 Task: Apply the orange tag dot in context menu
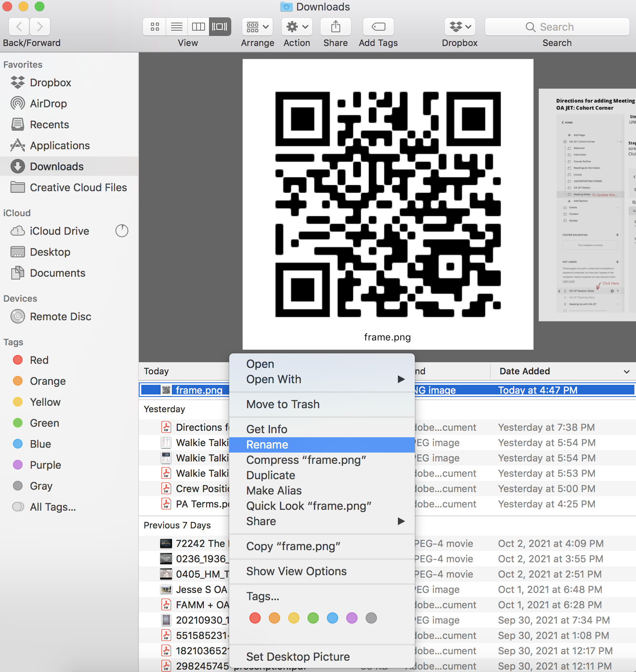tap(274, 618)
